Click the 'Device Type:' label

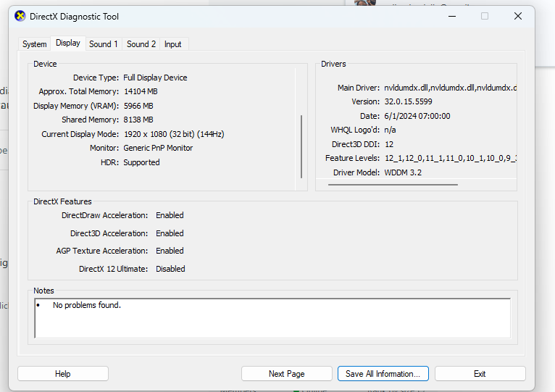(x=96, y=78)
